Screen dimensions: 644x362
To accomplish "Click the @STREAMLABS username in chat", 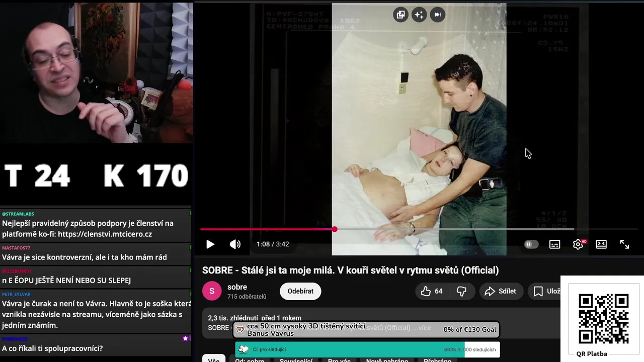I will pos(18,214).
